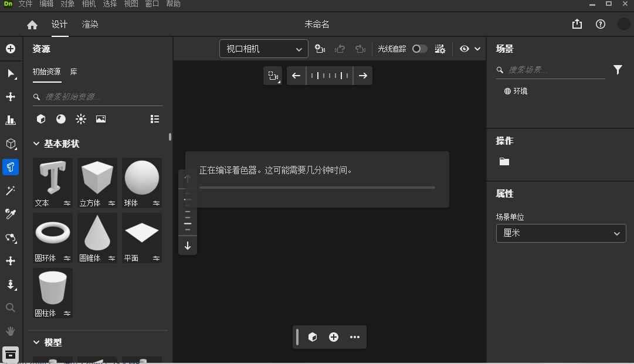634x364 pixels.
Task: Click the 搜索初始资源 search field
Action: click(x=97, y=97)
